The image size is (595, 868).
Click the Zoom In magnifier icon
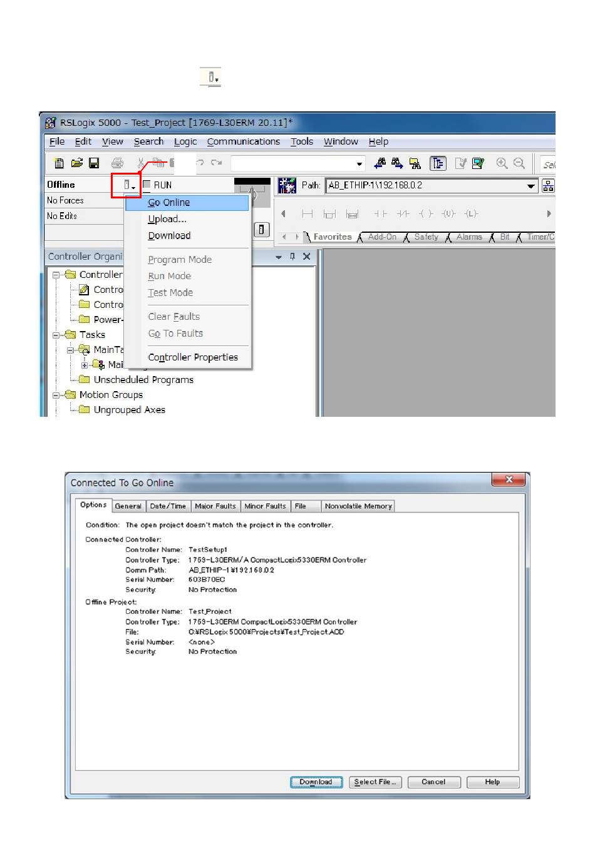point(502,164)
